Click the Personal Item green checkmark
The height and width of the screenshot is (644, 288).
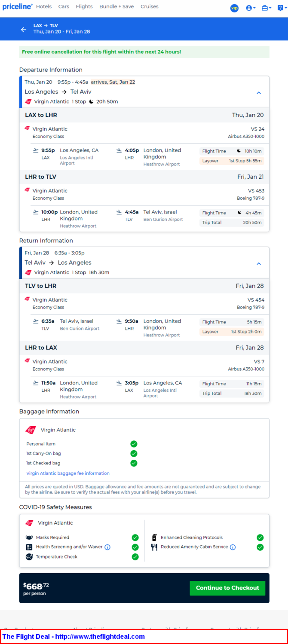[134, 444]
